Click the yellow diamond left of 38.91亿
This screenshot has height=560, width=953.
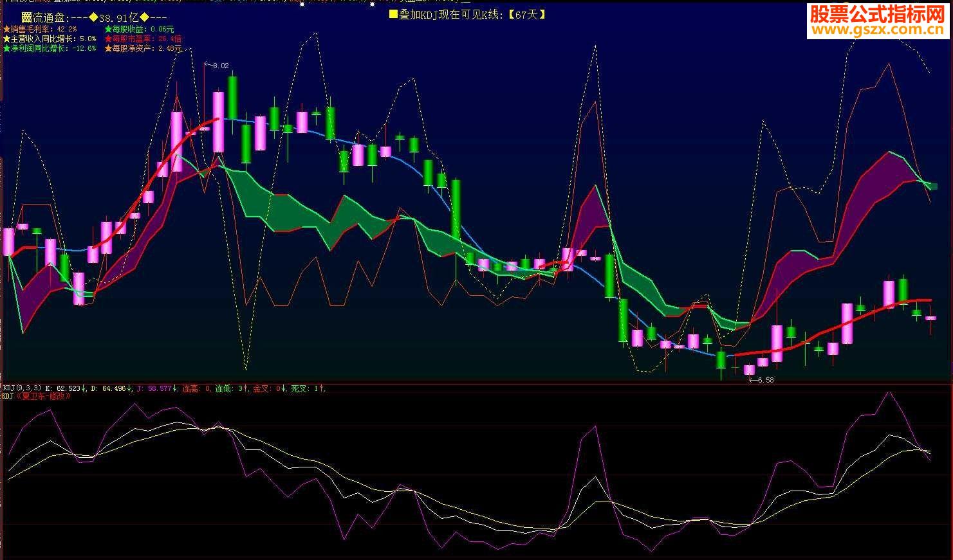click(x=93, y=17)
